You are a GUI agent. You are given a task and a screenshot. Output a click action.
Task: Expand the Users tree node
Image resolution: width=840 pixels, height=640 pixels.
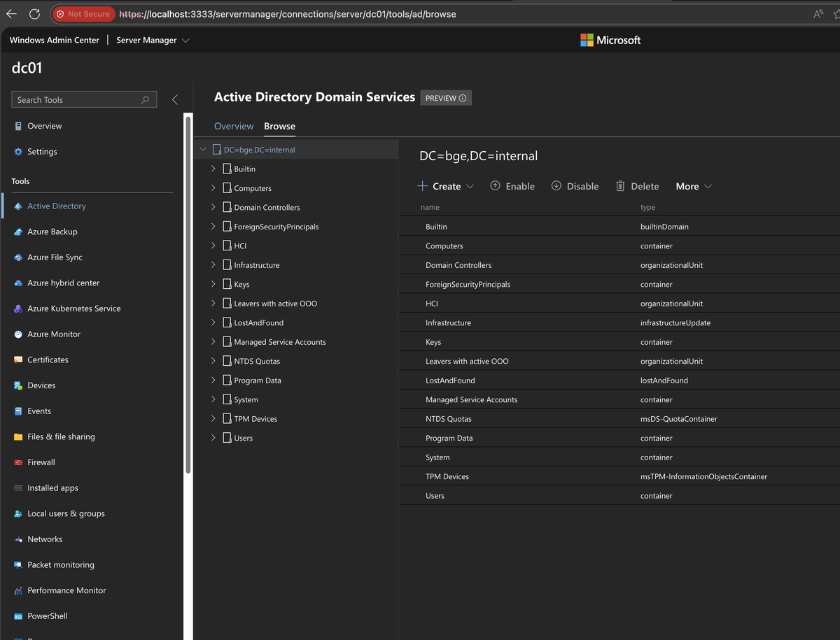(213, 439)
